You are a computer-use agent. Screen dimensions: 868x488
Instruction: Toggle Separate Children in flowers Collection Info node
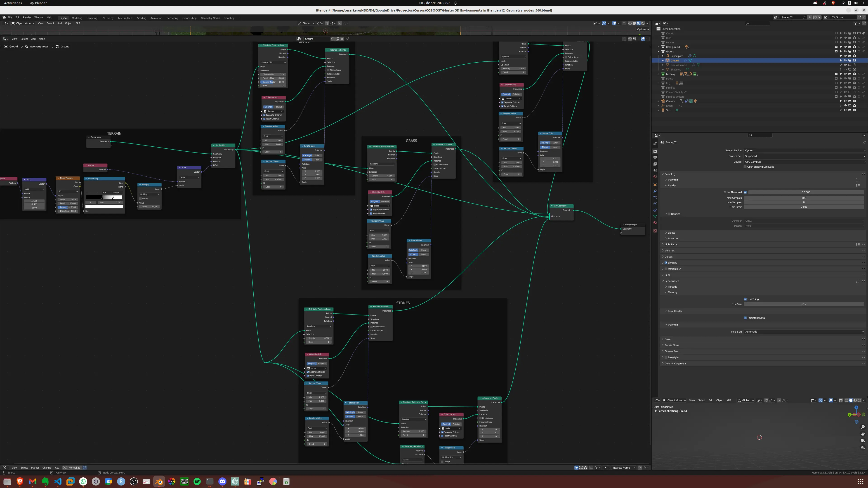click(x=264, y=115)
